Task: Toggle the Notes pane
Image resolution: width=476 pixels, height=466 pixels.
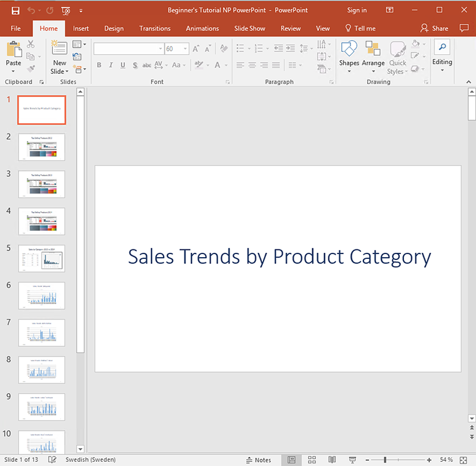Action: [258, 460]
